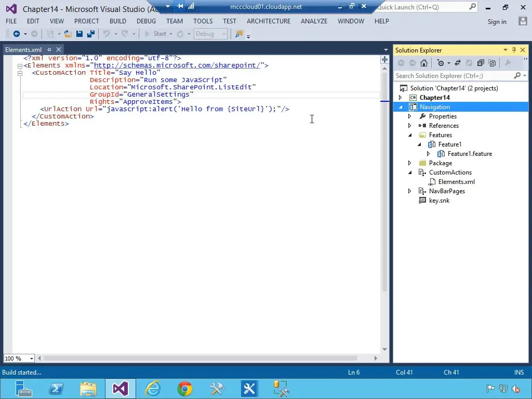The width and height of the screenshot is (532, 399).
Task: Click the Collapse All icon in Solution Explorer
Action: [481, 63]
